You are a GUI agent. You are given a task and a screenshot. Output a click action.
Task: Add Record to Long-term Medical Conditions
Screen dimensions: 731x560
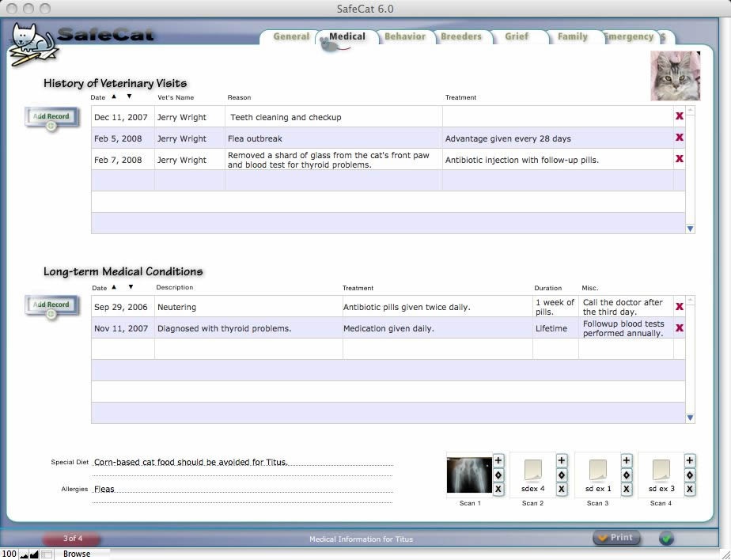point(51,305)
